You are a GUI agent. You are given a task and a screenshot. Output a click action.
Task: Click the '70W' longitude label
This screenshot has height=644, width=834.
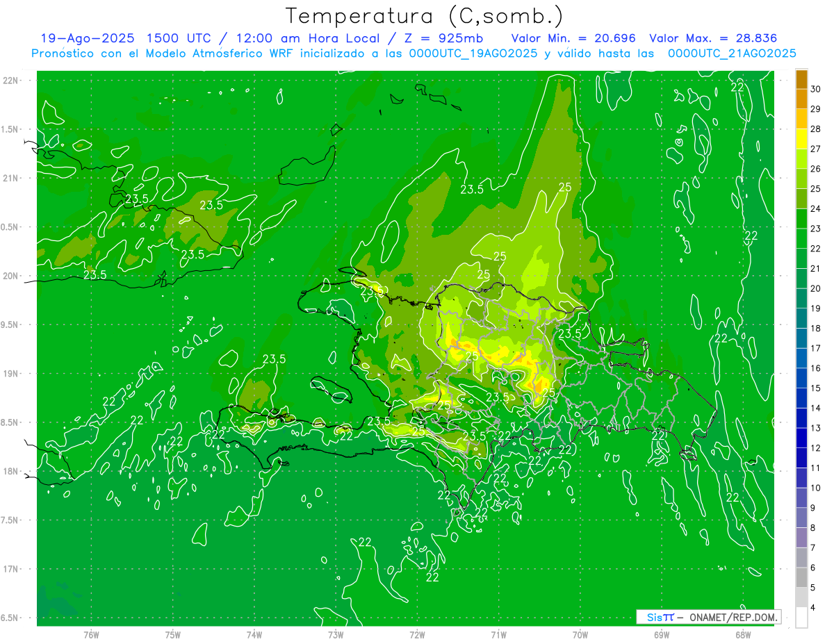pyautogui.click(x=580, y=635)
